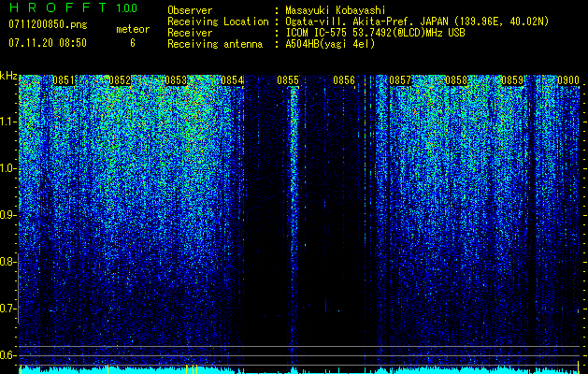Click the 0857 time marker
588x374 pixels.
[400, 80]
